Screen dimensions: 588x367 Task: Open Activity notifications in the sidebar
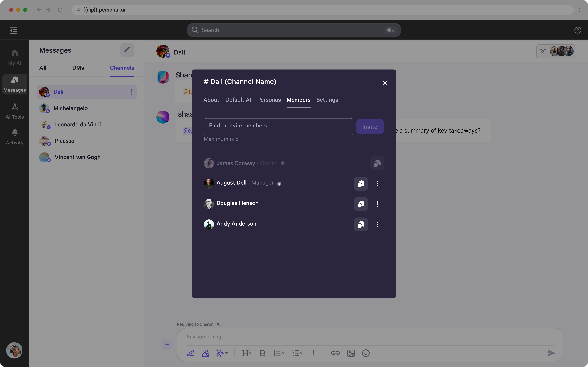(15, 137)
